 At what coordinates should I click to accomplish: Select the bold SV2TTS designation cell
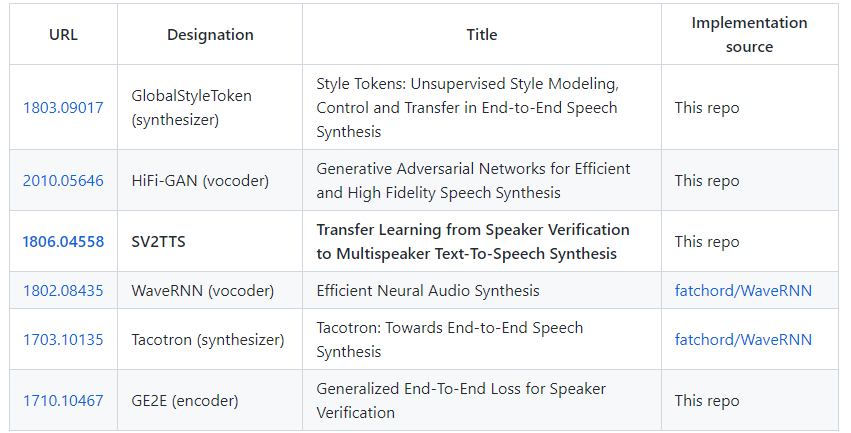[x=210, y=241]
